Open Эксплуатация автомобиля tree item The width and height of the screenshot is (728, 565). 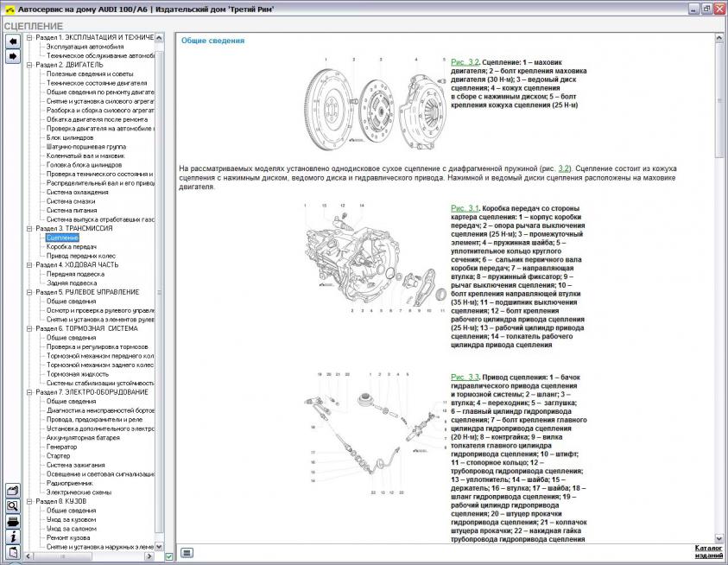(x=85, y=47)
